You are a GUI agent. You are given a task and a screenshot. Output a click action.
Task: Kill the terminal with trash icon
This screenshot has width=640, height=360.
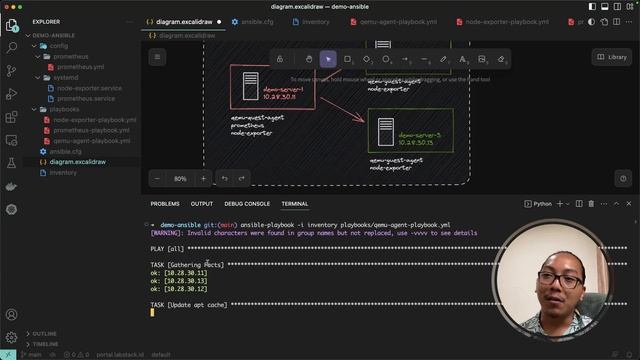(591, 204)
